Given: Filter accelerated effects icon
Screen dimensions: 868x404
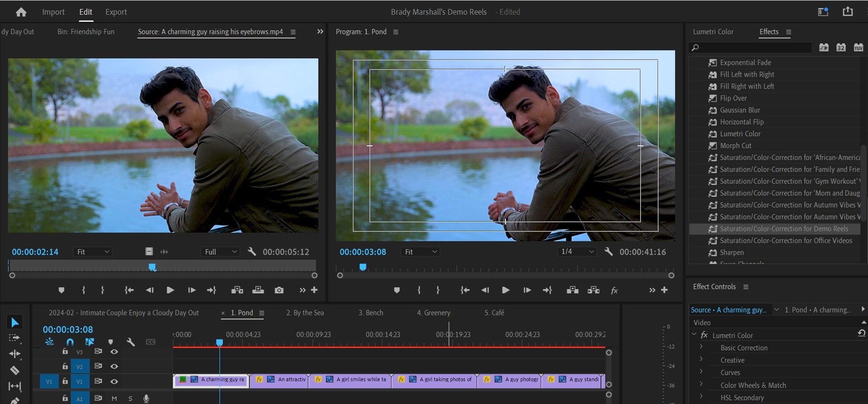Looking at the screenshot, I should point(824,47).
